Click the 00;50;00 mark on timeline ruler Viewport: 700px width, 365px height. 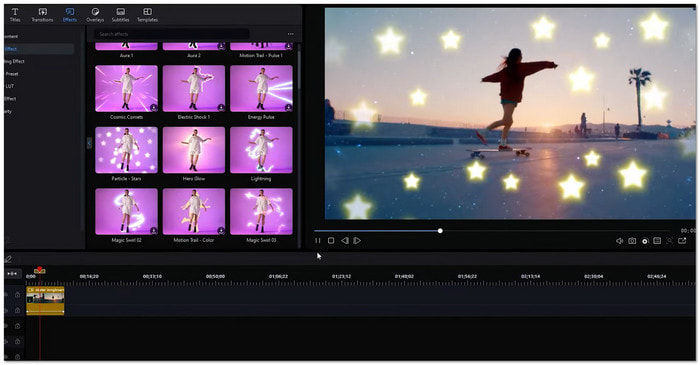pos(215,277)
